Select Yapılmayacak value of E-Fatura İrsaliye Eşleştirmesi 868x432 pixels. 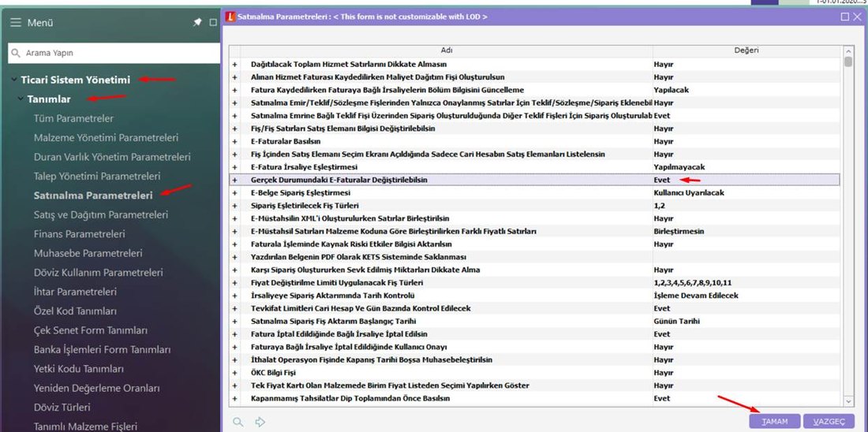coord(679,167)
